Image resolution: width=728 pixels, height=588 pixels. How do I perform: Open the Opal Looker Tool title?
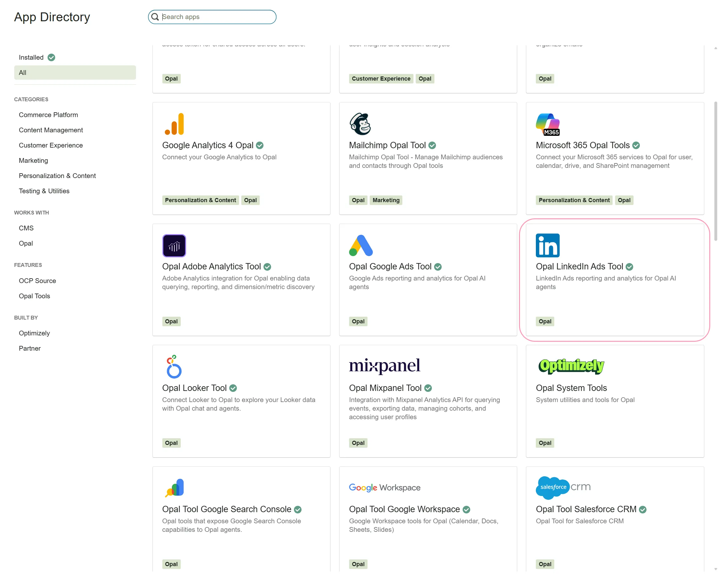(194, 388)
